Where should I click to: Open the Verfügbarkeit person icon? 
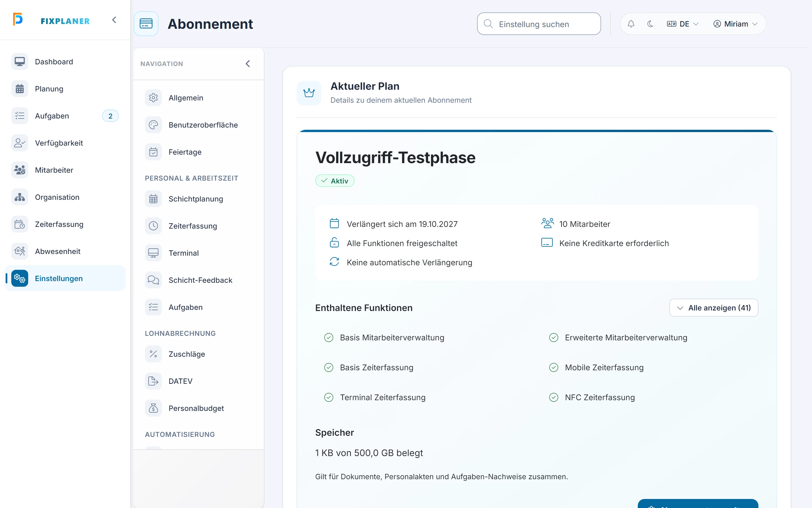coord(19,143)
